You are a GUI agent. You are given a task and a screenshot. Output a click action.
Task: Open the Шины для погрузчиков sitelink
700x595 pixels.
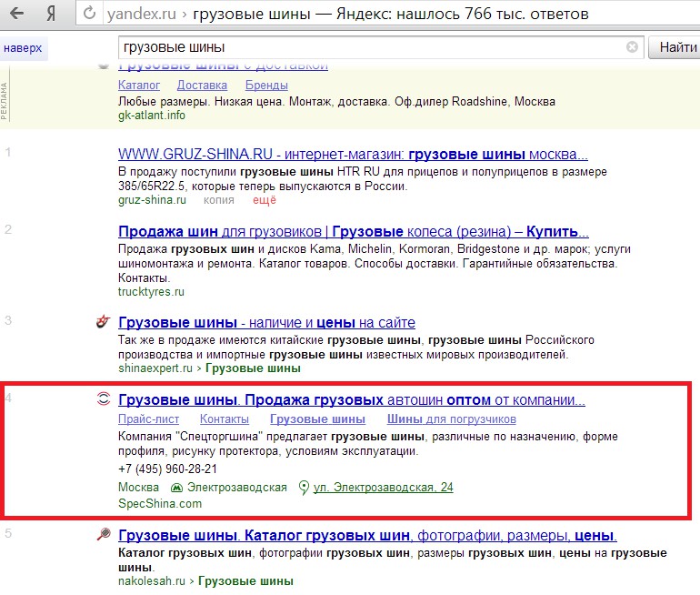(451, 419)
